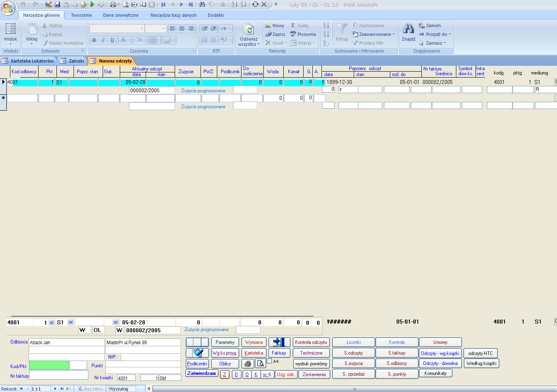Click the refresh circular arrows icon
557x392 pixels.
(x=255, y=4)
